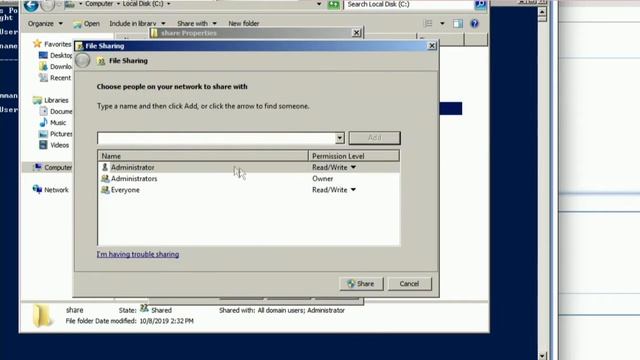Click the Music note icon

(43, 122)
